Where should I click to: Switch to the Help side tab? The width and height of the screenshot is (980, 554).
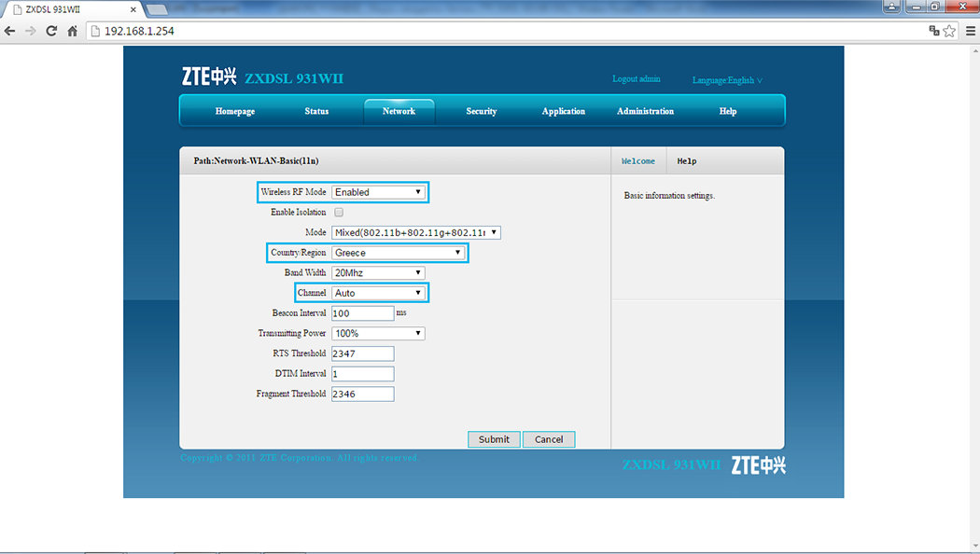pos(686,161)
